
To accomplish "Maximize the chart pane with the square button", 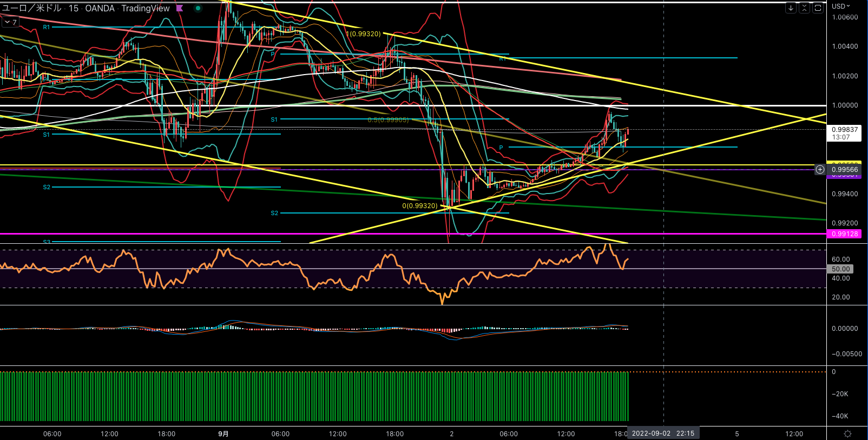I will pyautogui.click(x=818, y=8).
